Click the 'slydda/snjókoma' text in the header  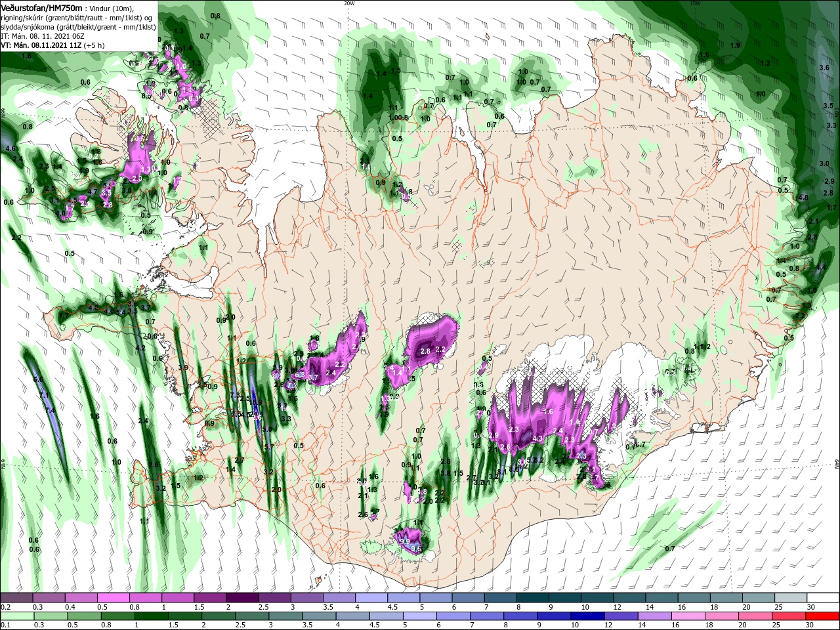click(x=26, y=28)
